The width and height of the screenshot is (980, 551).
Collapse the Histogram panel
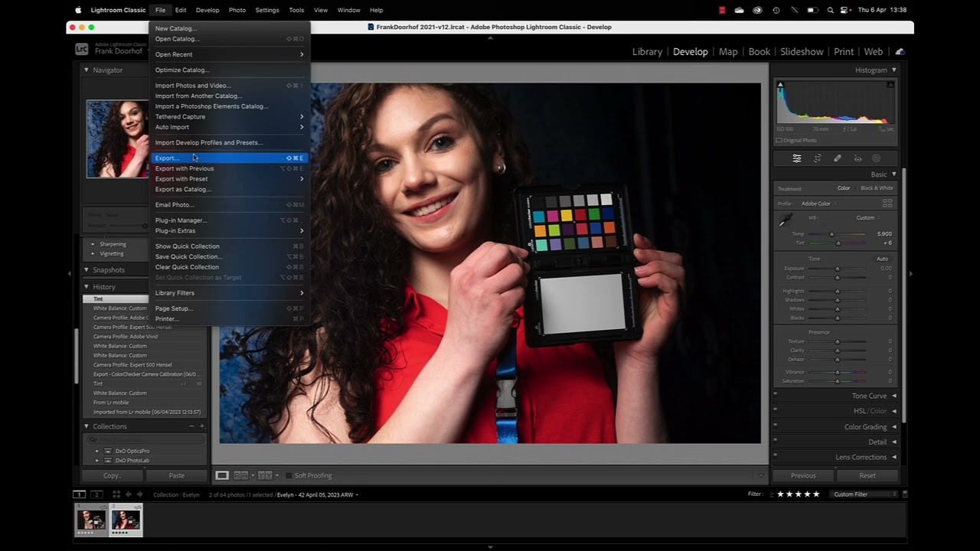tap(893, 70)
